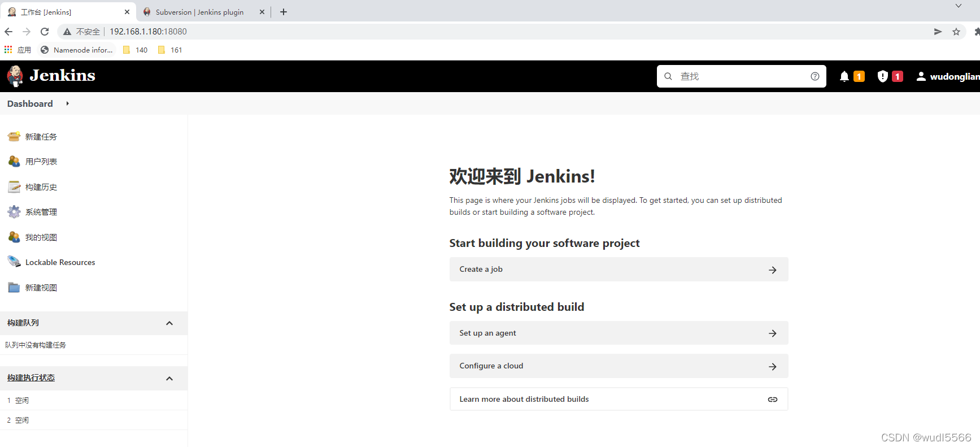
Task: Click the red security warning count badge
Action: point(897,76)
